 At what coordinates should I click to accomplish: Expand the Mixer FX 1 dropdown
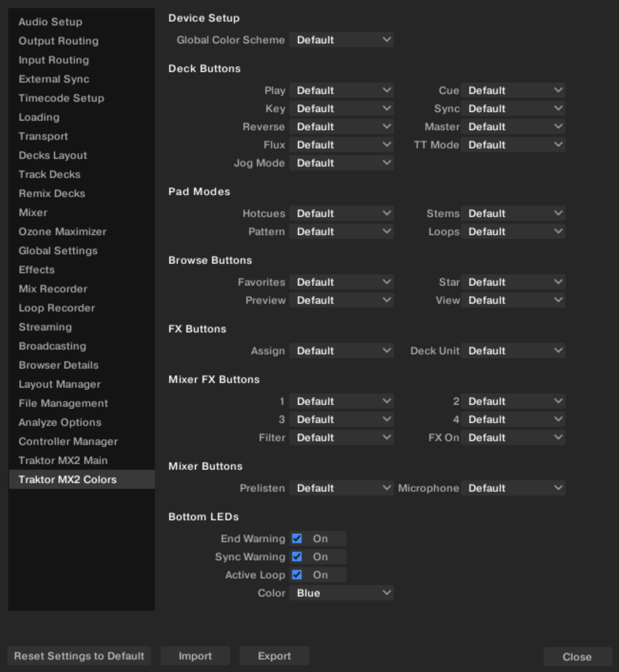coord(342,401)
